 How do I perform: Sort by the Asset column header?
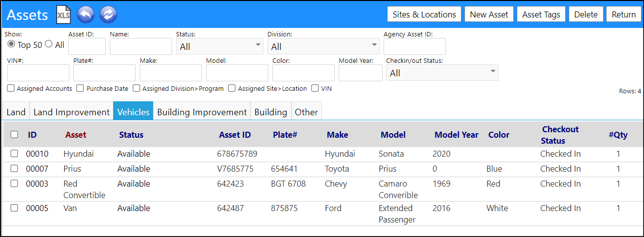76,135
